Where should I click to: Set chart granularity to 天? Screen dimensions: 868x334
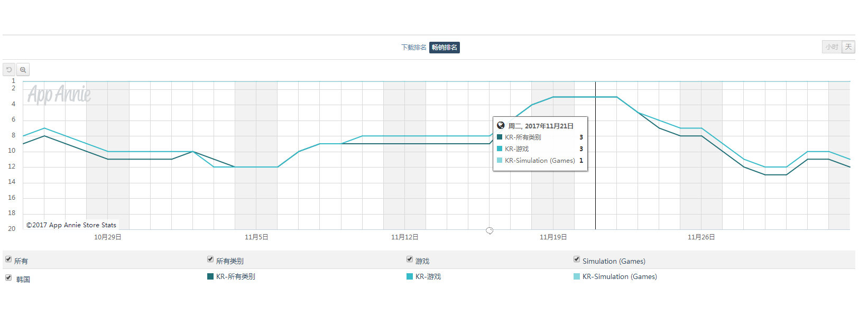point(848,47)
